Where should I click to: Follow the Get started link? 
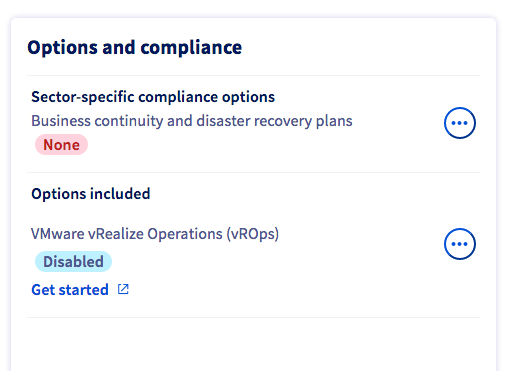click(x=70, y=290)
